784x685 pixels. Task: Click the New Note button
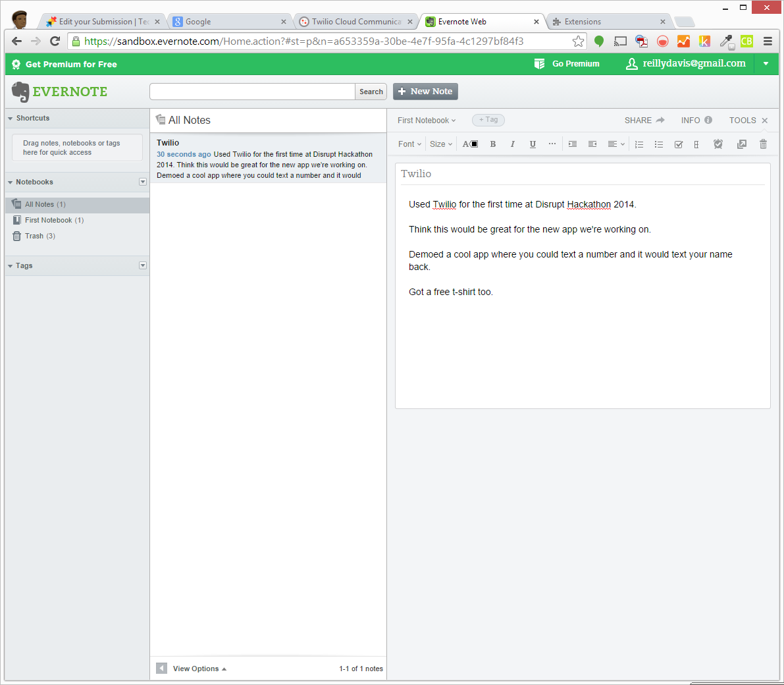(x=425, y=92)
